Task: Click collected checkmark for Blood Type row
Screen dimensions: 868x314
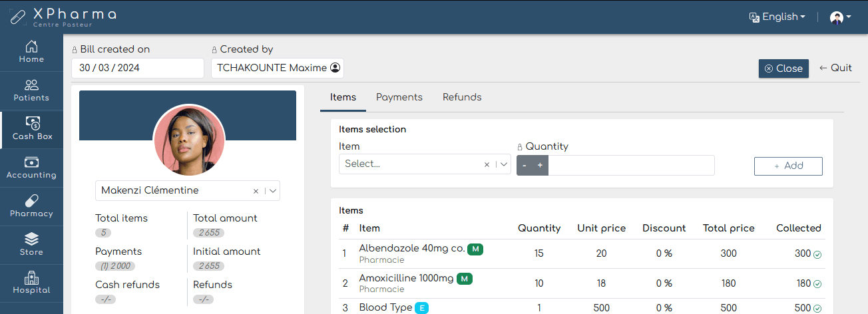Action: [817, 309]
